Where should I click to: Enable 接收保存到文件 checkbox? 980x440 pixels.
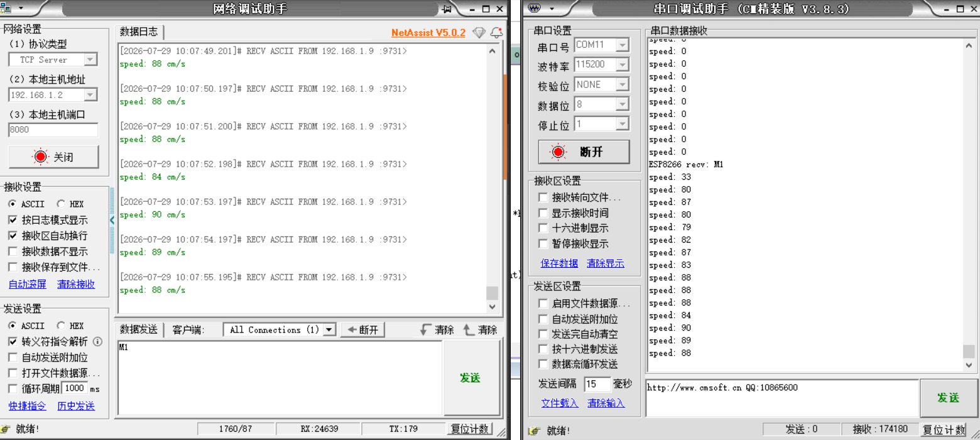coord(13,267)
